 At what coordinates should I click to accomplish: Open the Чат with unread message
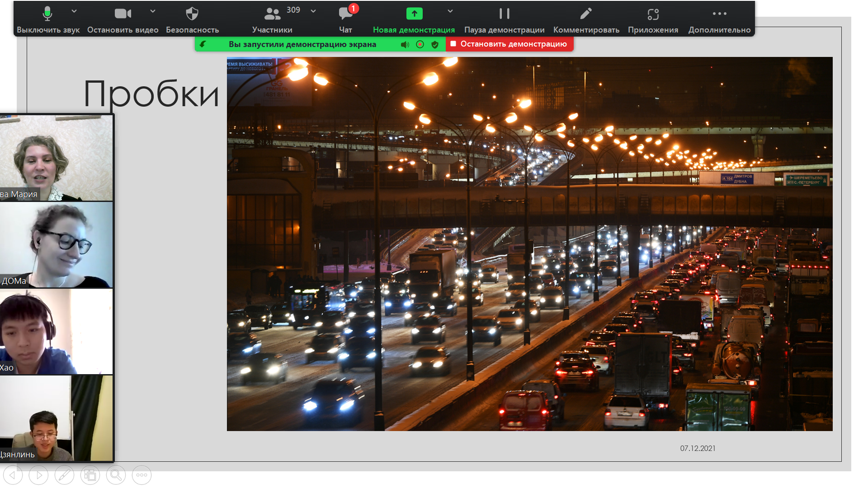click(x=346, y=18)
